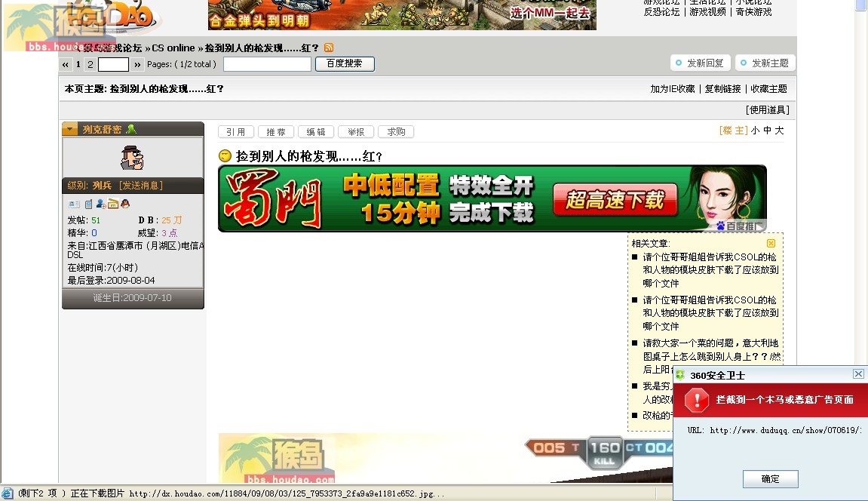Click the red warning icon in the 360 popup
This screenshot has height=501, width=868.
(696, 400)
